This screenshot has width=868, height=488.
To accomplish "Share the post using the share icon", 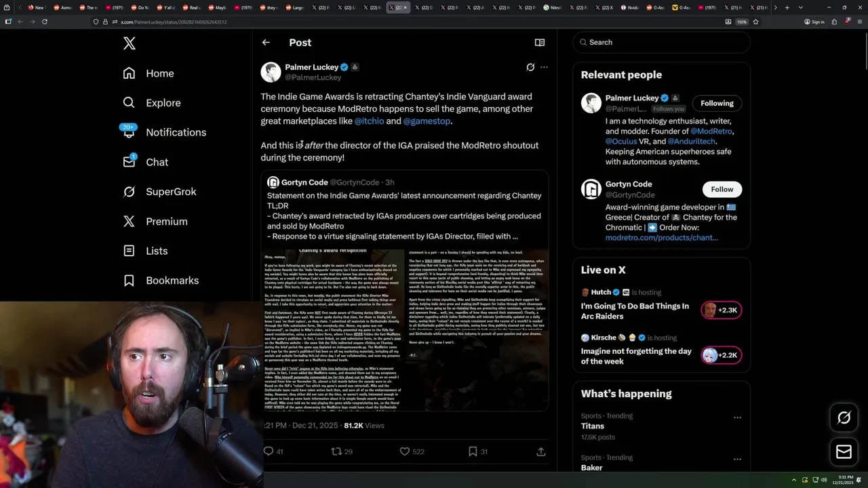I will (541, 451).
